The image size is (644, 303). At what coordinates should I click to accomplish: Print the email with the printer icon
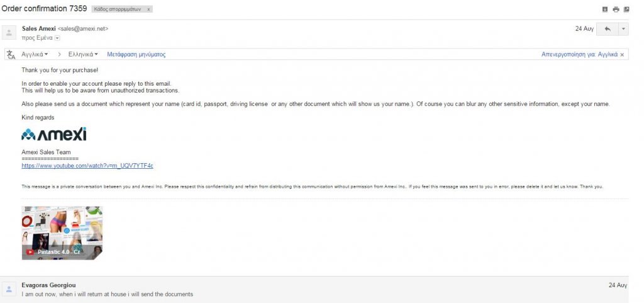click(616, 9)
